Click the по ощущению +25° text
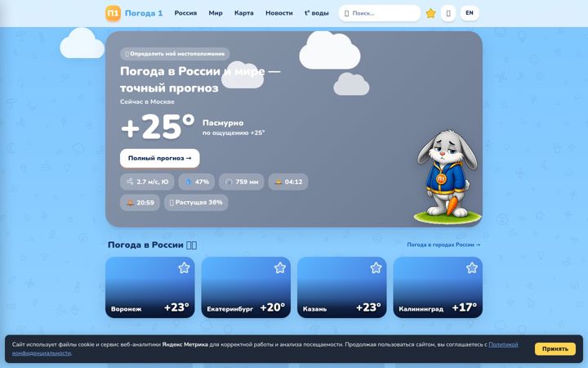 [x=234, y=133]
